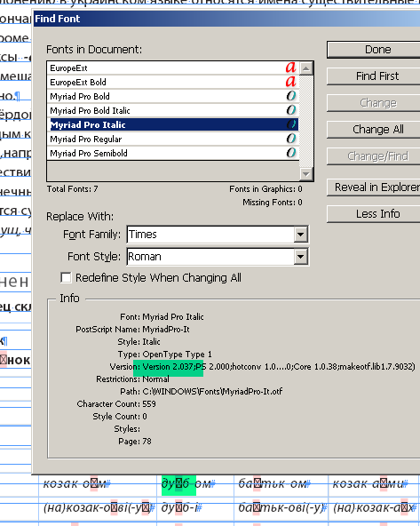
Task: Select Myriad Pro Bold font entry
Action: coord(173,96)
